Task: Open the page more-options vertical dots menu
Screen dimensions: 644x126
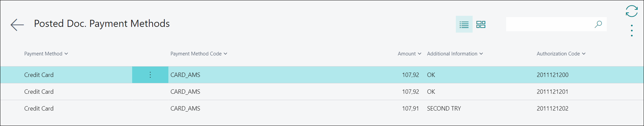Action: 632,31
